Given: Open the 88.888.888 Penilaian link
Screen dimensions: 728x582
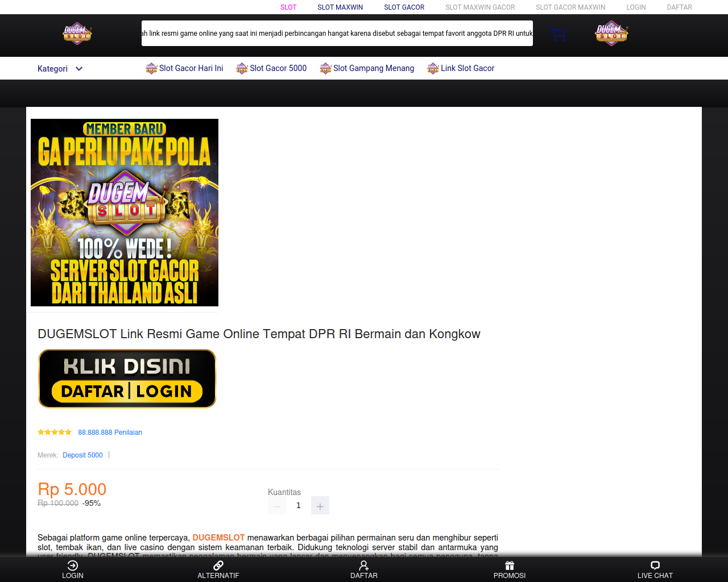Looking at the screenshot, I should [x=110, y=433].
